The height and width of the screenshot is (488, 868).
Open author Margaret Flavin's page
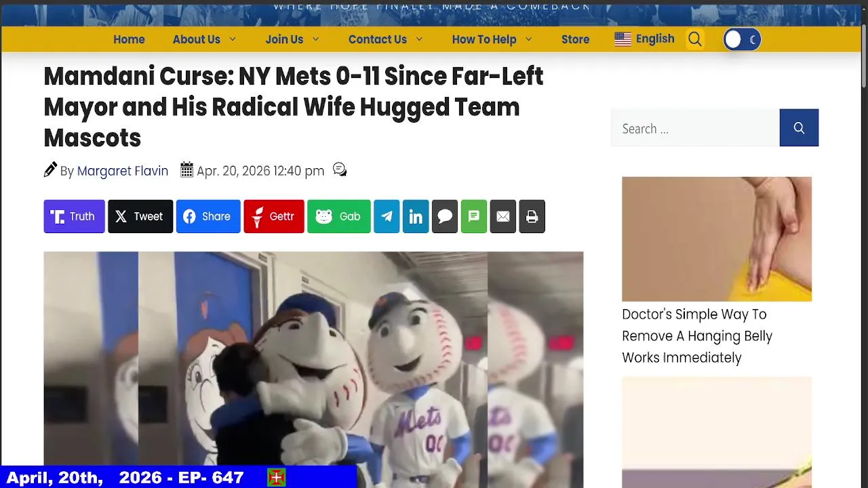pos(123,171)
